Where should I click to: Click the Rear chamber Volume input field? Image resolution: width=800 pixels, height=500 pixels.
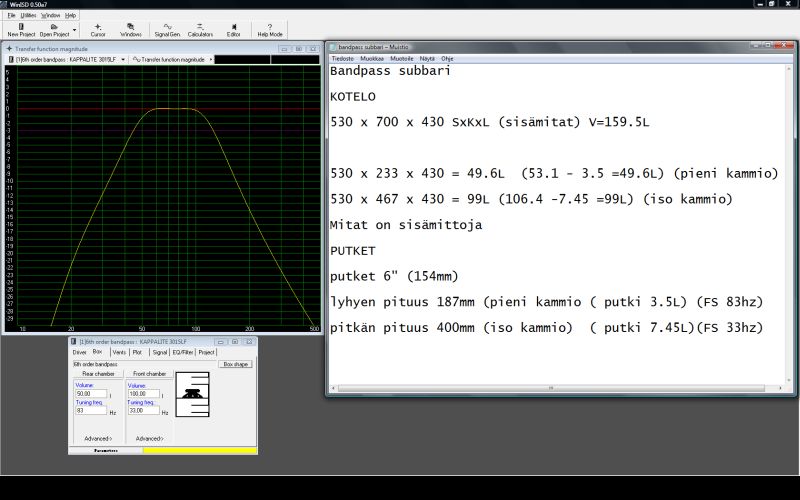[90, 393]
